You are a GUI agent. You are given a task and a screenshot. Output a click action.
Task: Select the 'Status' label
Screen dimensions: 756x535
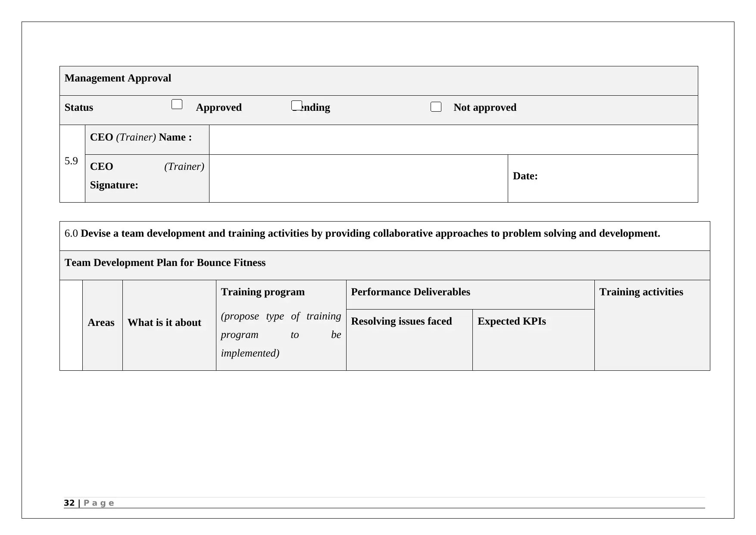[x=79, y=107]
